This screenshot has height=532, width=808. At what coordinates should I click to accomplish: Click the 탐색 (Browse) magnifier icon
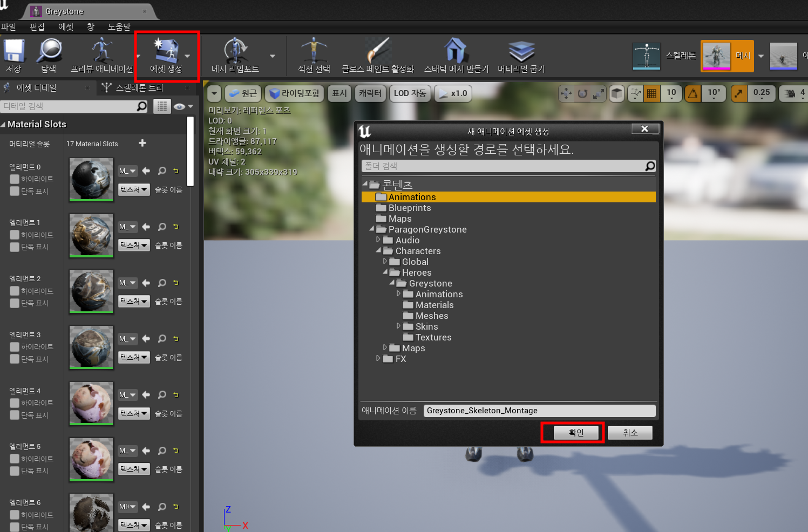point(49,51)
